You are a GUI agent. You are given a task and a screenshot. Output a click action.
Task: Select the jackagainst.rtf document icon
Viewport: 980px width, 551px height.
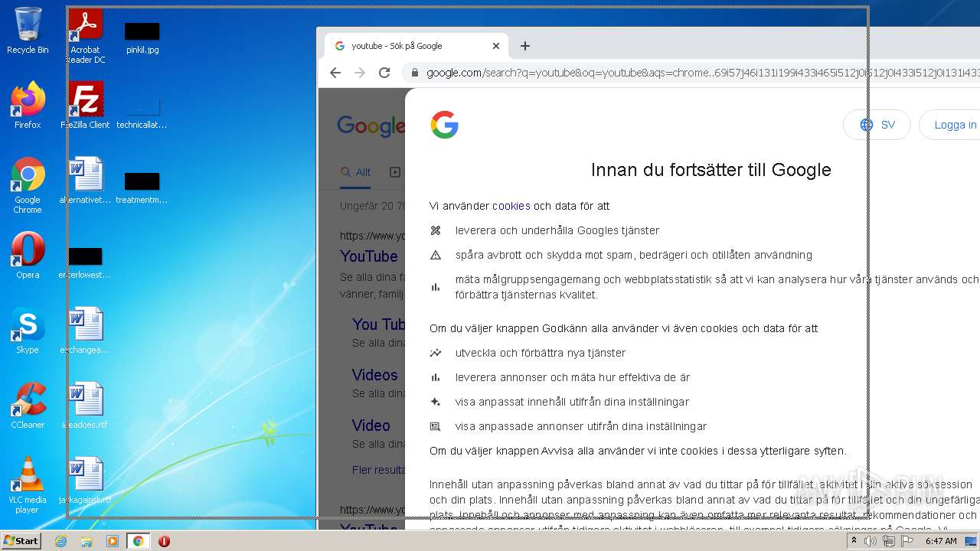(85, 481)
